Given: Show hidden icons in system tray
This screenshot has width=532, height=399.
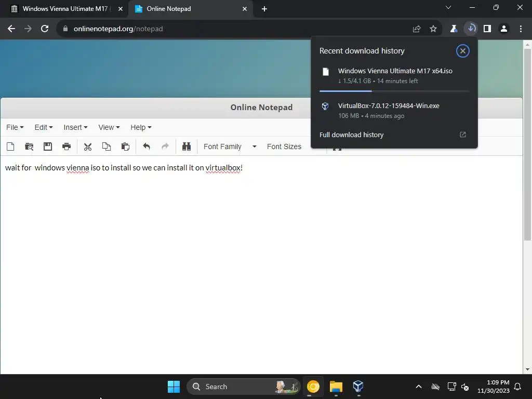Looking at the screenshot, I should pyautogui.click(x=419, y=387).
